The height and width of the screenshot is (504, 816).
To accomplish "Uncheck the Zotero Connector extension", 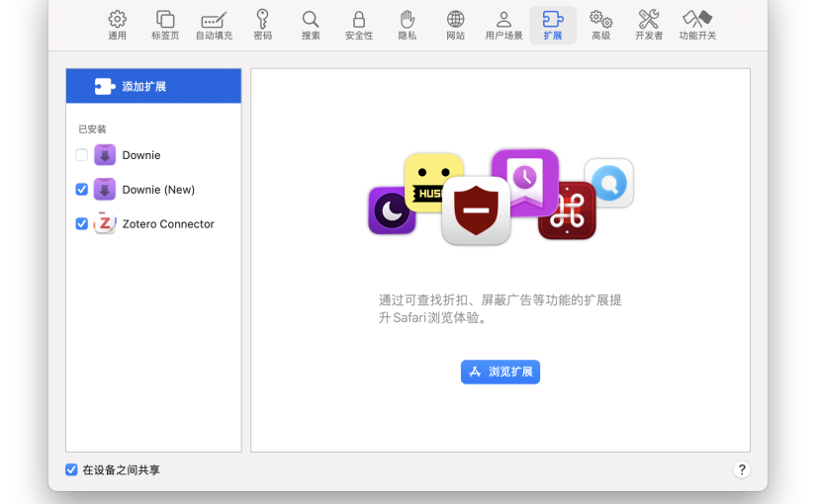I will click(x=82, y=224).
